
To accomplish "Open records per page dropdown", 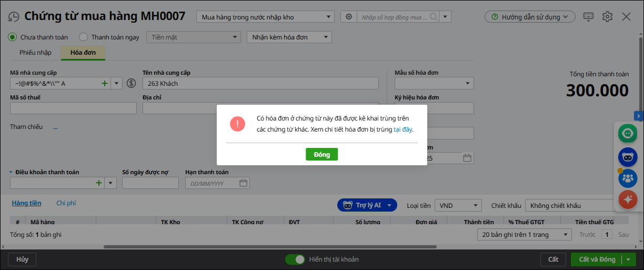I will 524,235.
